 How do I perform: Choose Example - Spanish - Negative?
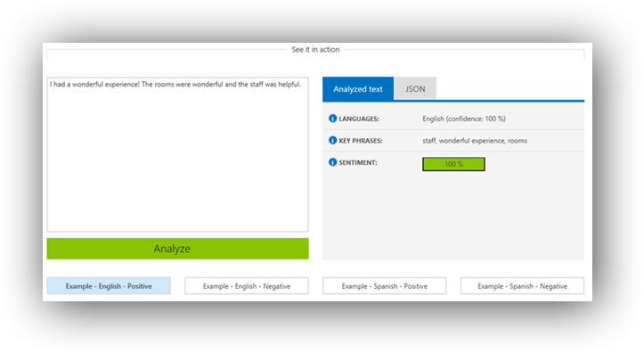523,286
